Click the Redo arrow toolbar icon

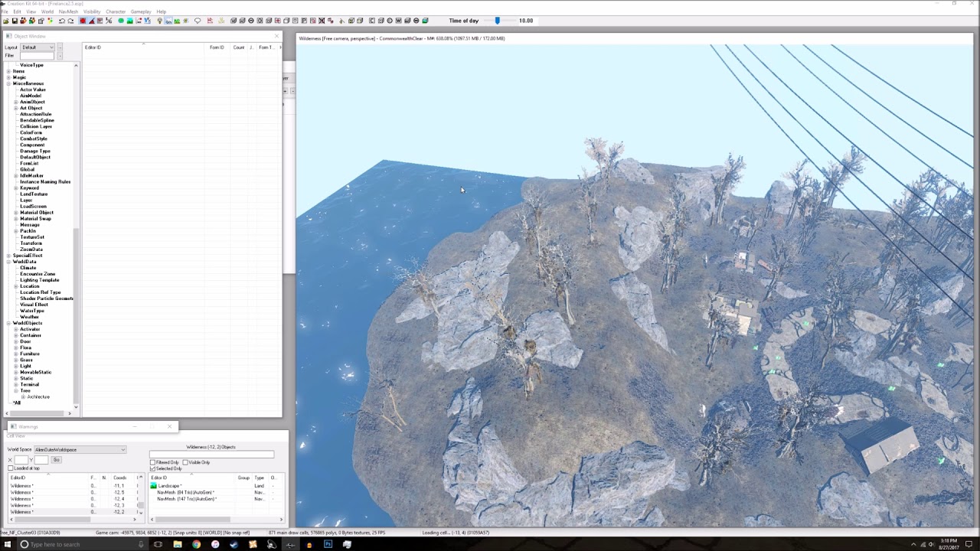click(70, 21)
